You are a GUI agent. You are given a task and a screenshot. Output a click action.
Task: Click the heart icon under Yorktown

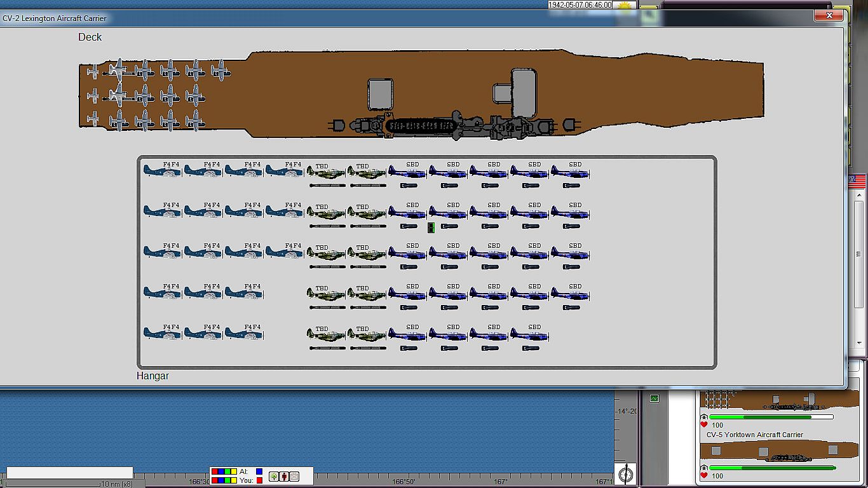[704, 476]
